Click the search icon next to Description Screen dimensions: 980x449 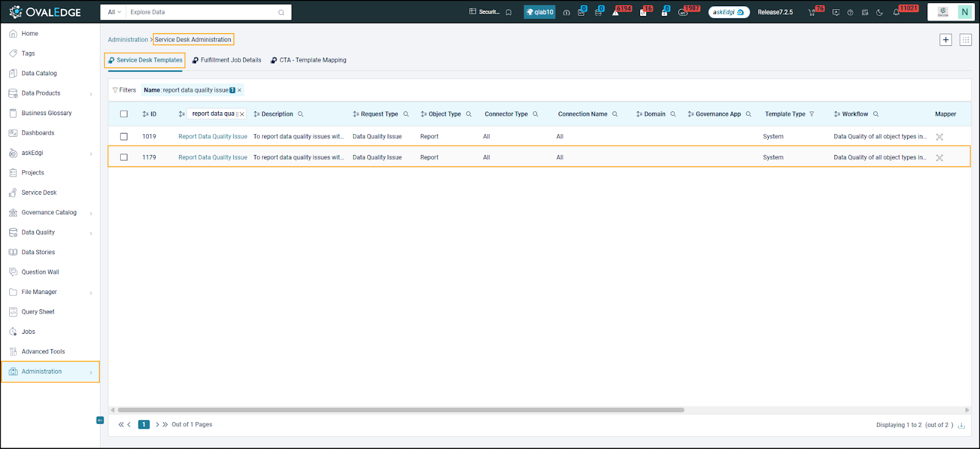click(x=301, y=114)
